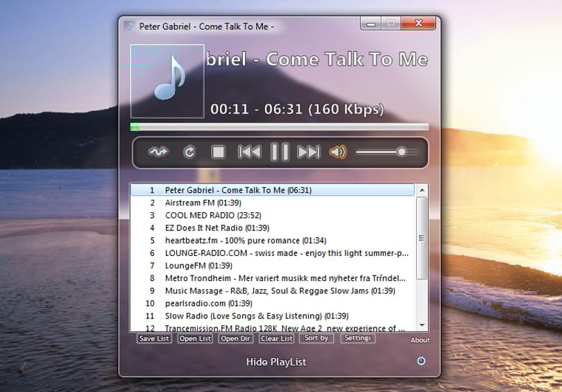Stop playback with the square button
The height and width of the screenshot is (392, 562).
[x=219, y=152]
